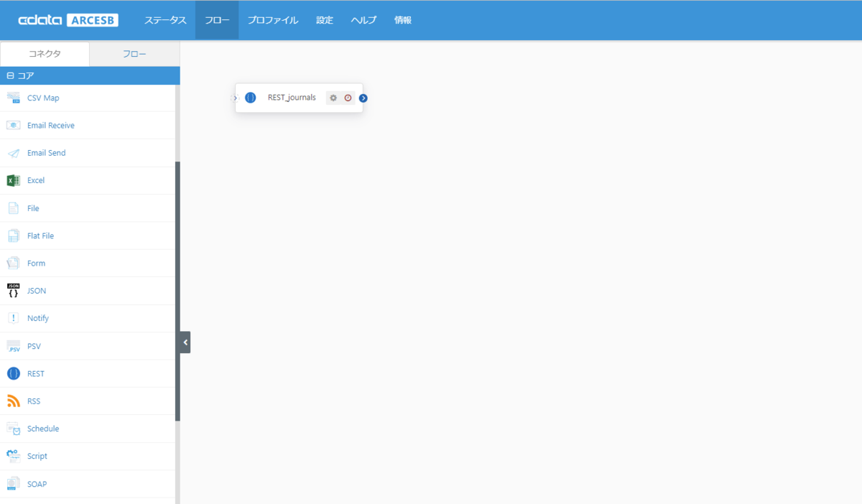Switch to the フロー sidebar tab
The height and width of the screenshot is (504, 862).
pos(135,54)
